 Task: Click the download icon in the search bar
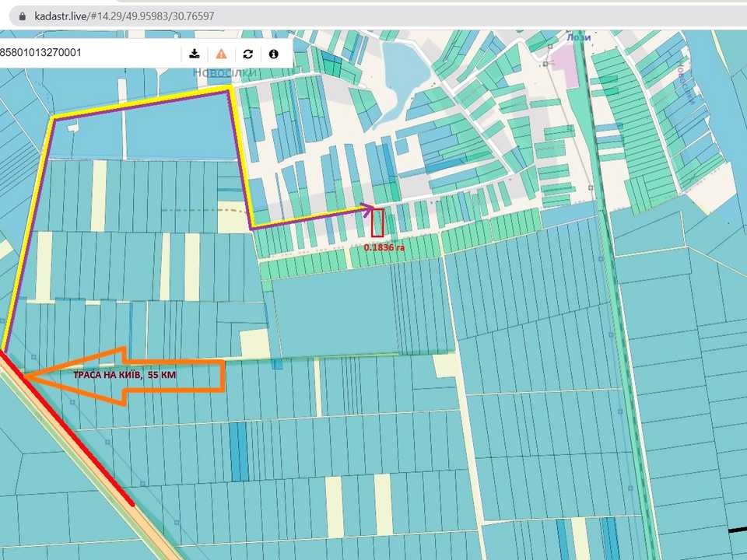pos(194,54)
